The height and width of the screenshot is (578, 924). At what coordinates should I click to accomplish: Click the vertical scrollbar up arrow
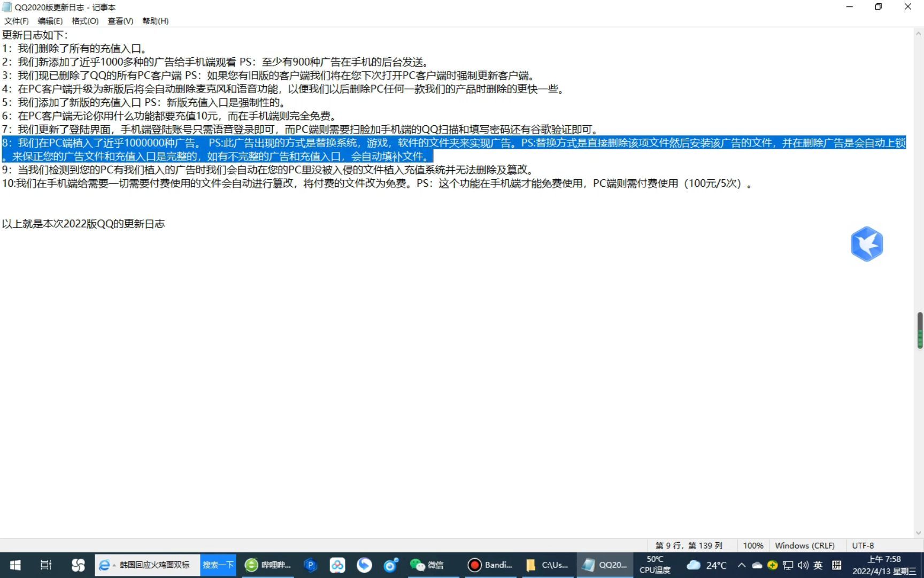pos(919,33)
